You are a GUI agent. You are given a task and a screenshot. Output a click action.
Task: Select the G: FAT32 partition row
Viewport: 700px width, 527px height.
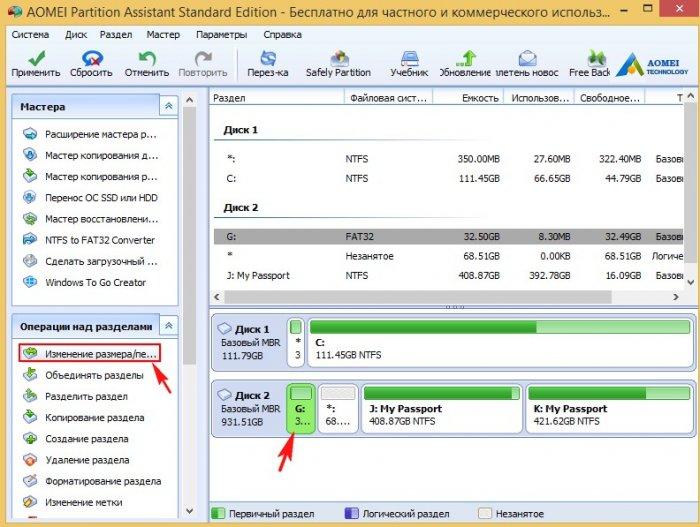click(448, 237)
